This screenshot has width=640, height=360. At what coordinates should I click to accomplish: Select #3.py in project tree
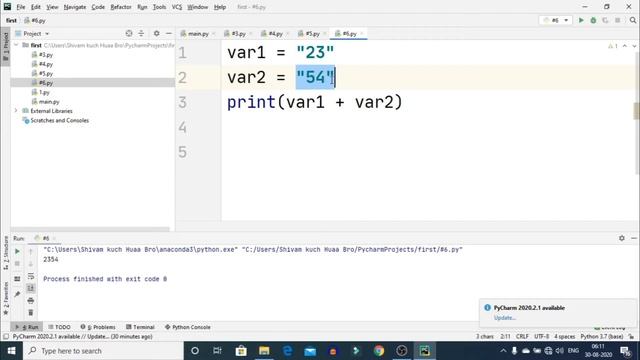(46, 55)
